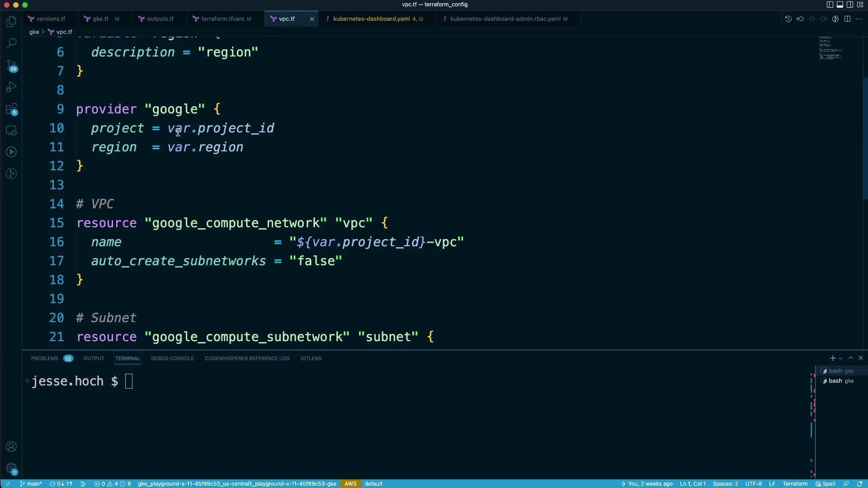Open the Manage gear icon

tap(12, 469)
